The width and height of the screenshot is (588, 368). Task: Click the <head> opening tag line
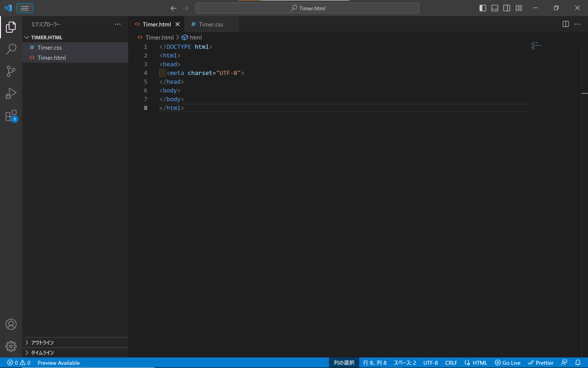[170, 64]
